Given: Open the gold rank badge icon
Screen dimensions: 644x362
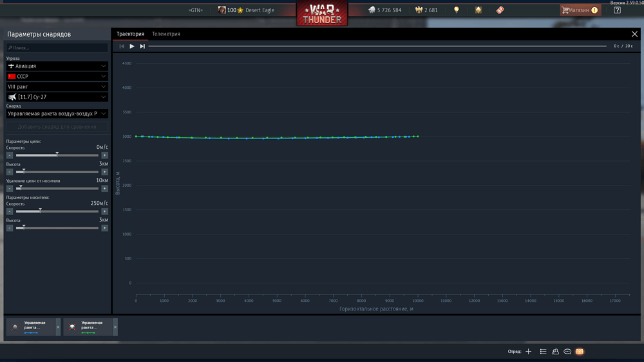Looking at the screenshot, I should pyautogui.click(x=478, y=10).
